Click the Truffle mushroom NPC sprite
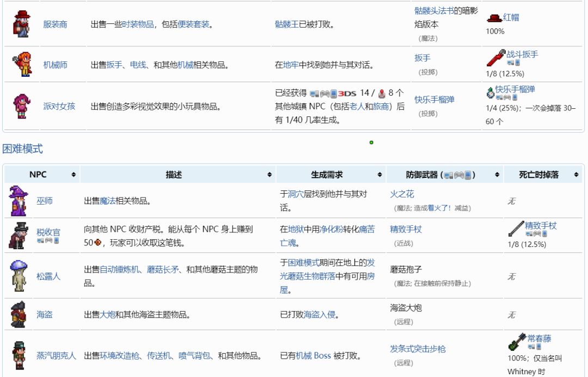Image resolution: width=588 pixels, height=377 pixels. tap(19, 276)
